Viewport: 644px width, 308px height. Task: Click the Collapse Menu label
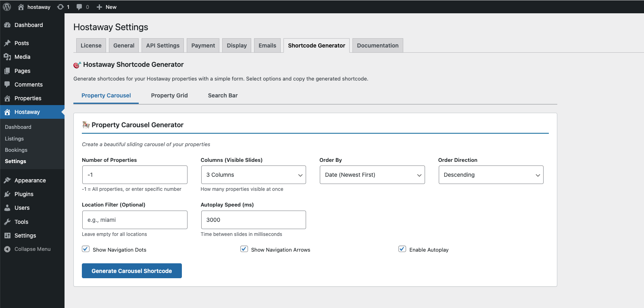(33, 249)
